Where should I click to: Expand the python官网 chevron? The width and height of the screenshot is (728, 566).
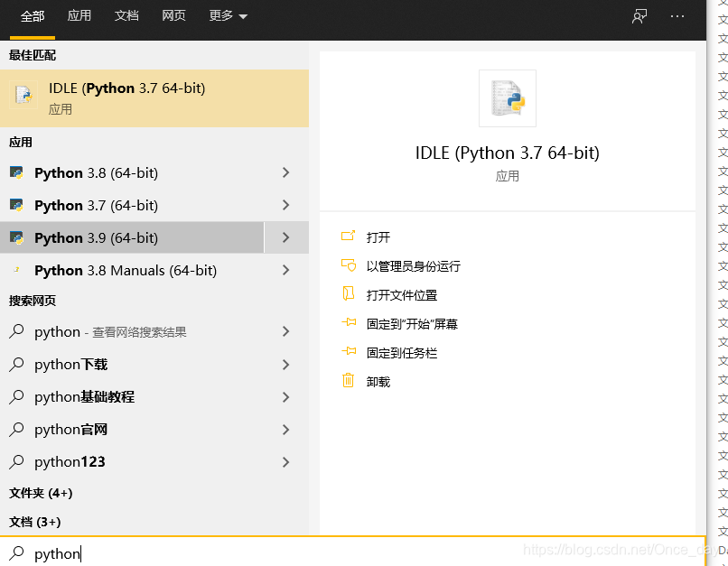click(x=286, y=430)
